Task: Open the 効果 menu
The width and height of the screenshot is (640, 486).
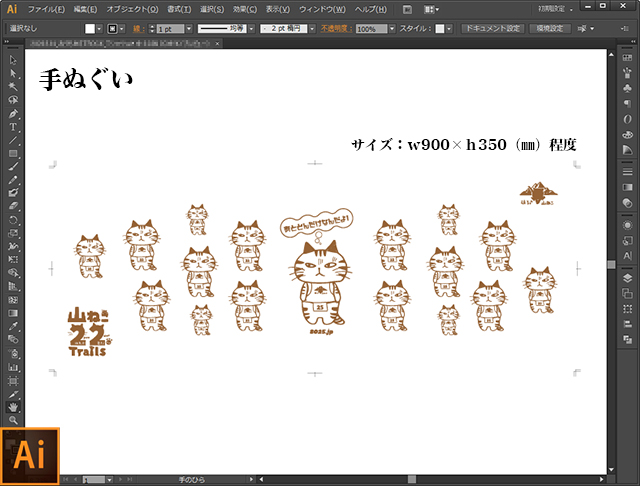Action: (x=245, y=9)
